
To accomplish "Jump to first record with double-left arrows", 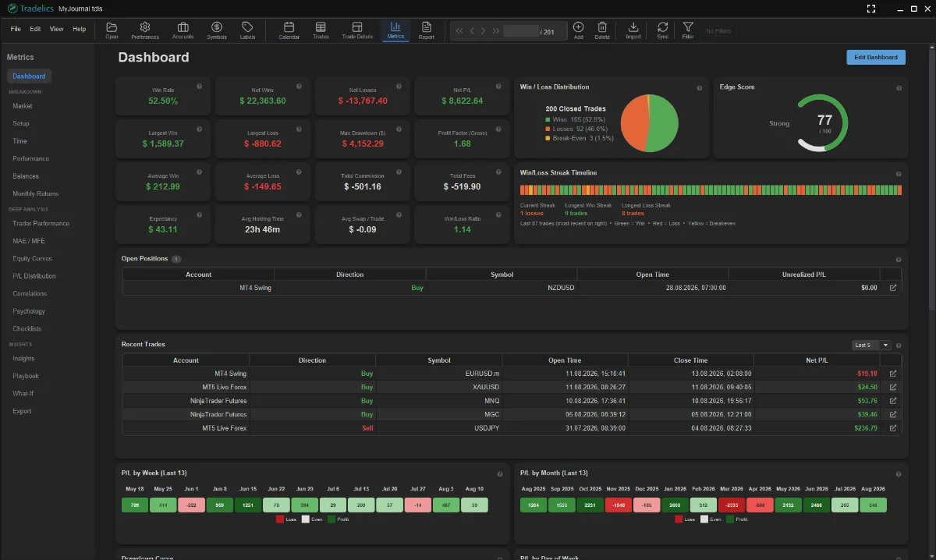I will (459, 31).
